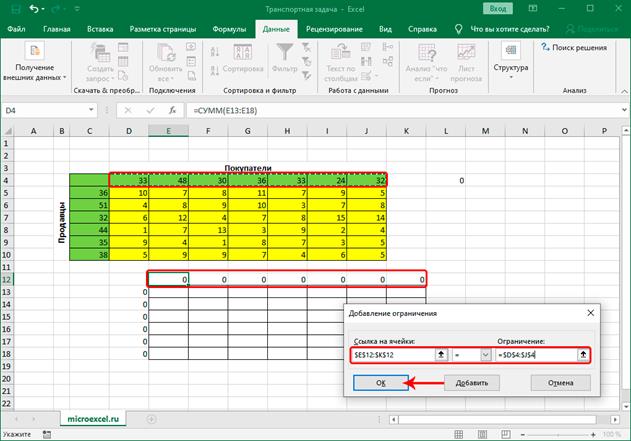Click the Вход sign-in button
The height and width of the screenshot is (441, 631).
tap(497, 8)
